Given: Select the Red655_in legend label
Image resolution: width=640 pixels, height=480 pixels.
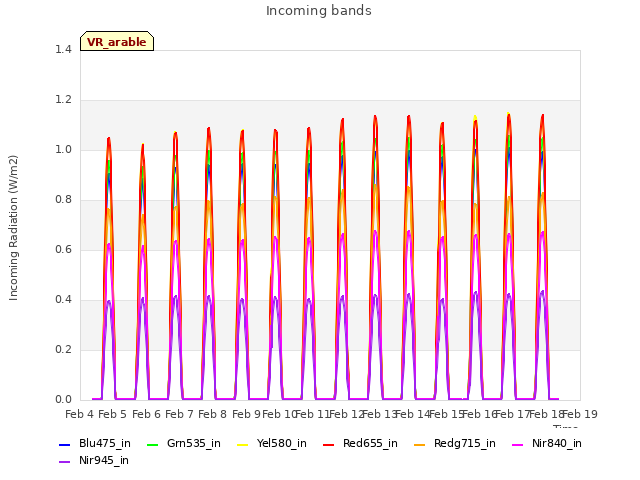Looking at the screenshot, I should (x=370, y=444).
